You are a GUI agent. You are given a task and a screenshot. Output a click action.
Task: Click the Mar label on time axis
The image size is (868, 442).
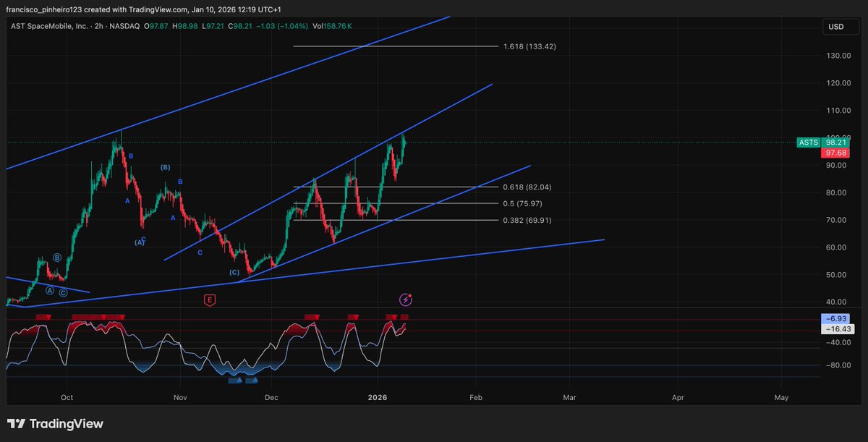[569, 397]
